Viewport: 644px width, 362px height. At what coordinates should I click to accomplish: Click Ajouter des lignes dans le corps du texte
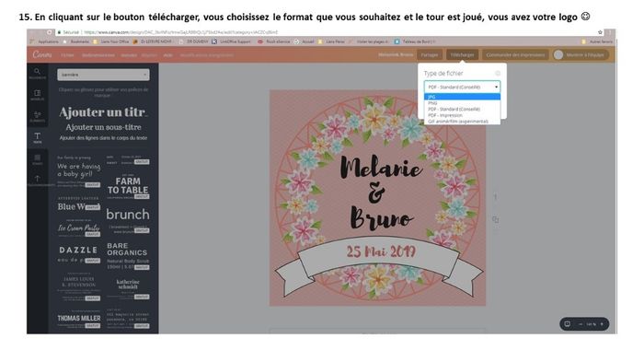103,138
